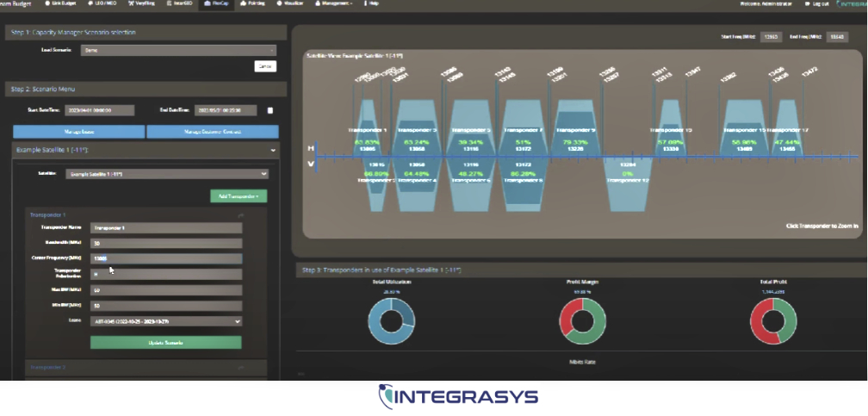868x416 pixels.
Task: Click the share arrow on Transponder 2
Action: click(240, 367)
